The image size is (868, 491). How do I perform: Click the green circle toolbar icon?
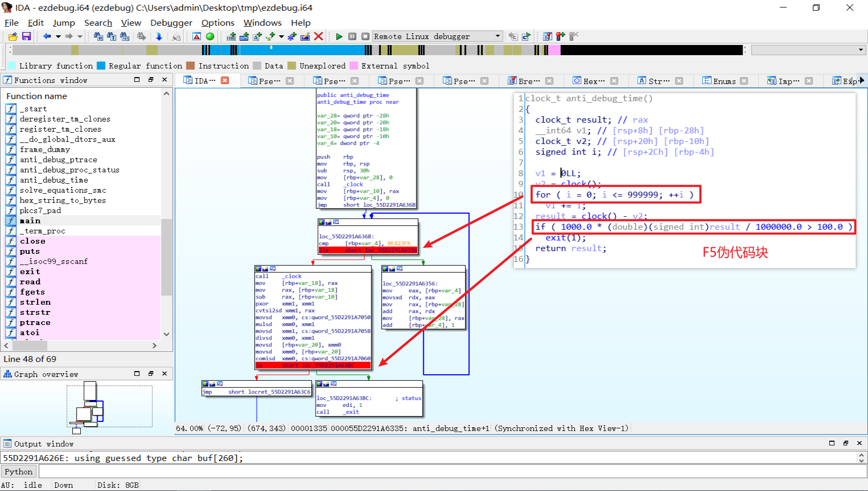pos(210,36)
